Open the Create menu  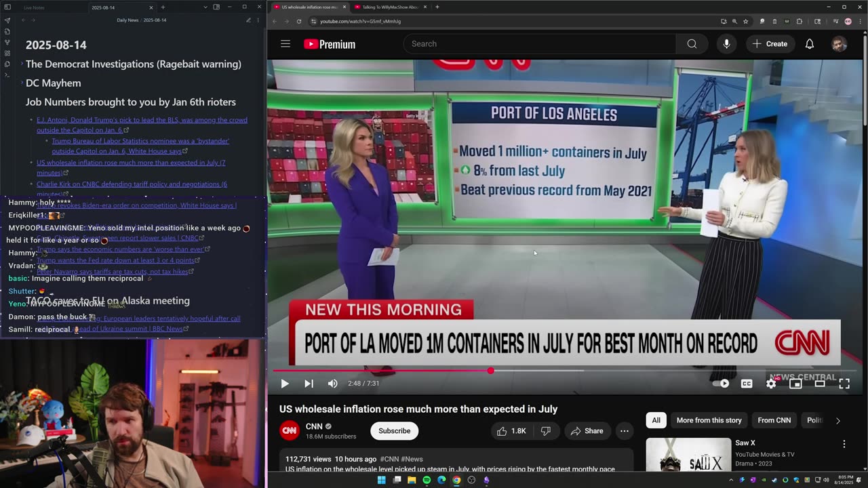point(770,44)
